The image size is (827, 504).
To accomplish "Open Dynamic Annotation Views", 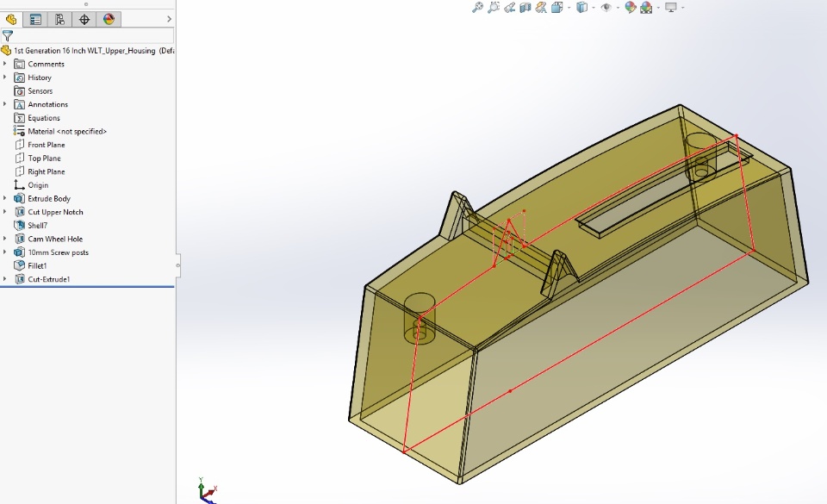I will 541,8.
